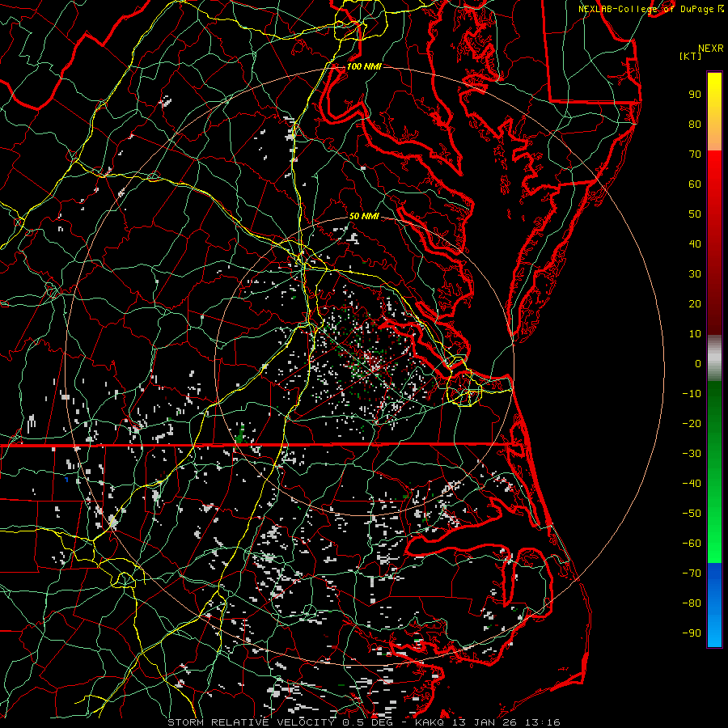728x728 pixels.
Task: Click the -60 value on velocity scale
Action: (692, 544)
